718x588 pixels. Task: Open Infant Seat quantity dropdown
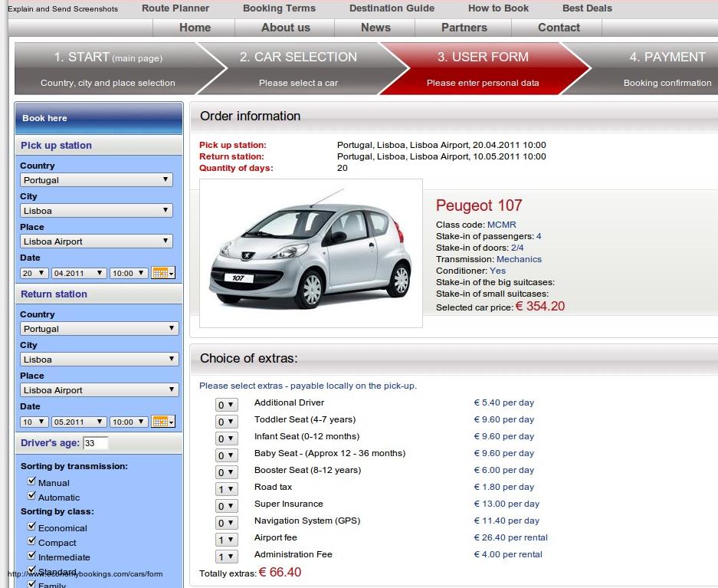pos(226,439)
